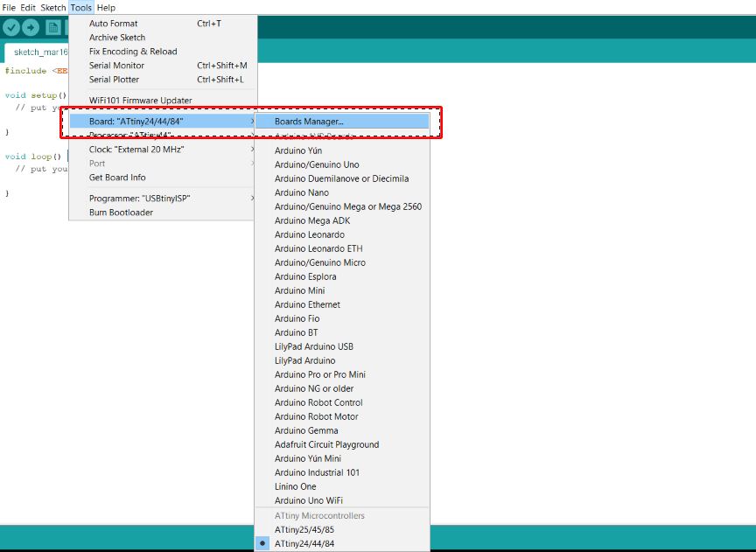Choose Arduino Fio in board list

(342, 318)
